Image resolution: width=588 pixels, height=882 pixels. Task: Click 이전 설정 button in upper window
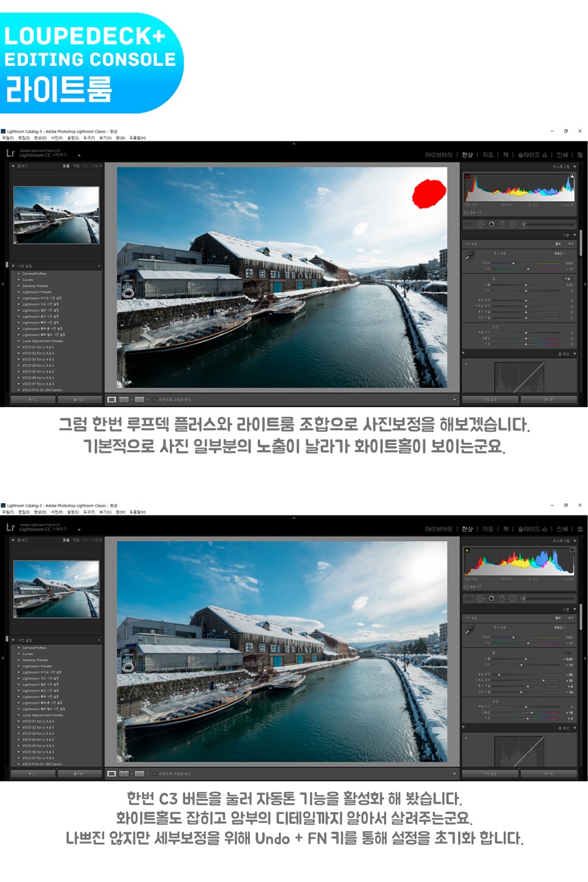(490, 399)
